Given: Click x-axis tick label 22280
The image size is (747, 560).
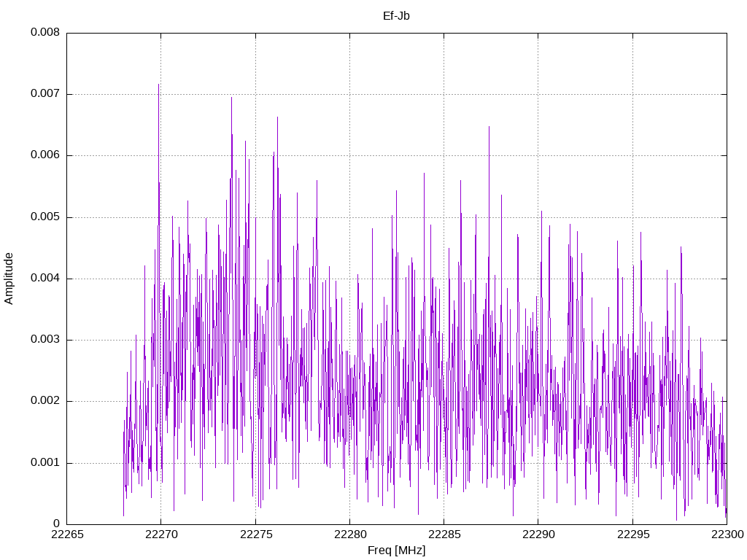Looking at the screenshot, I should pyautogui.click(x=350, y=534).
